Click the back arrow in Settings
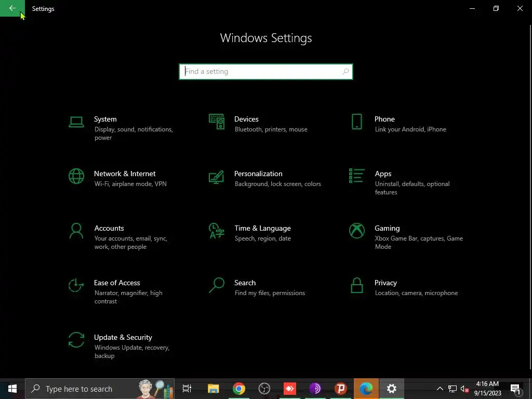The image size is (532, 399). coord(12,8)
